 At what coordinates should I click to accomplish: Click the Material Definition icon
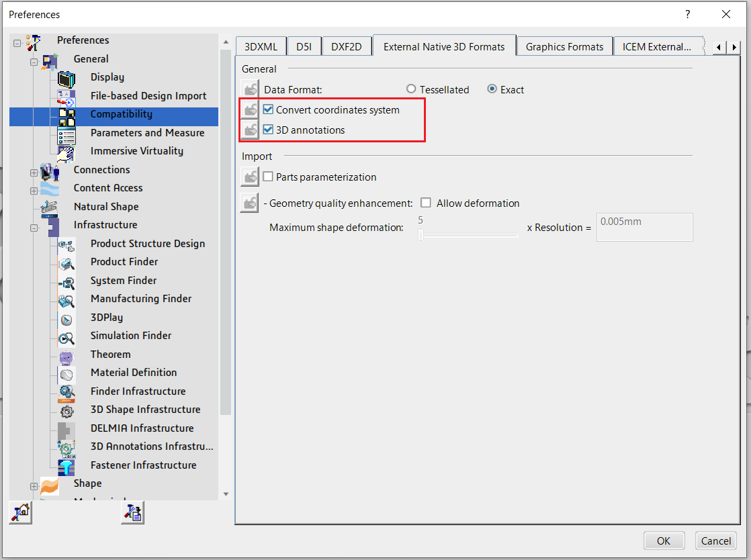[x=67, y=375]
